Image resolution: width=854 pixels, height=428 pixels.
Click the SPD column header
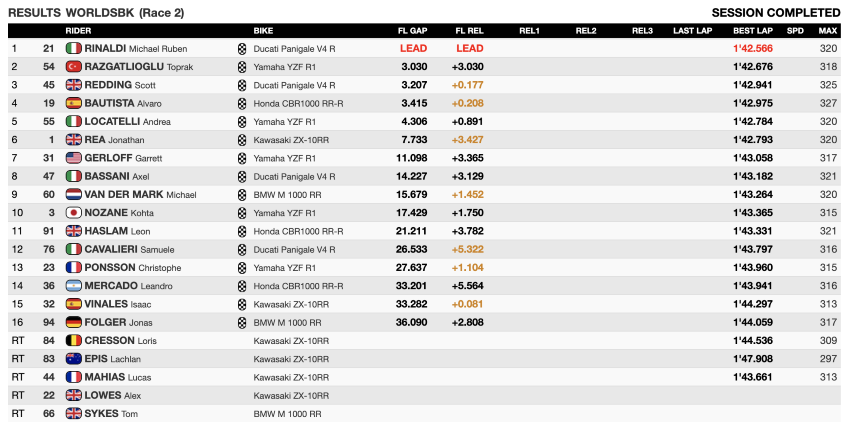tap(795, 30)
